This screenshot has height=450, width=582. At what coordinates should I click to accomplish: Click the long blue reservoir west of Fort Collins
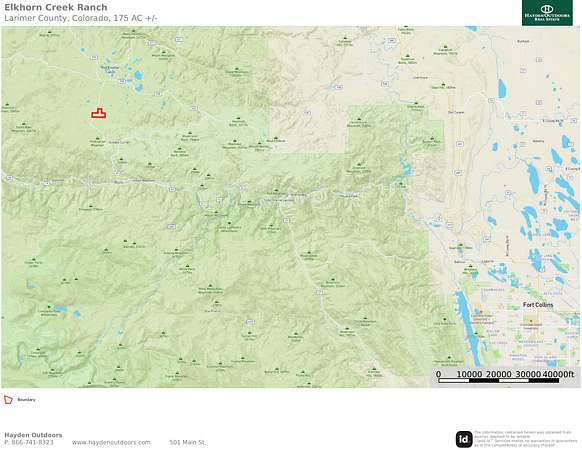click(x=466, y=327)
